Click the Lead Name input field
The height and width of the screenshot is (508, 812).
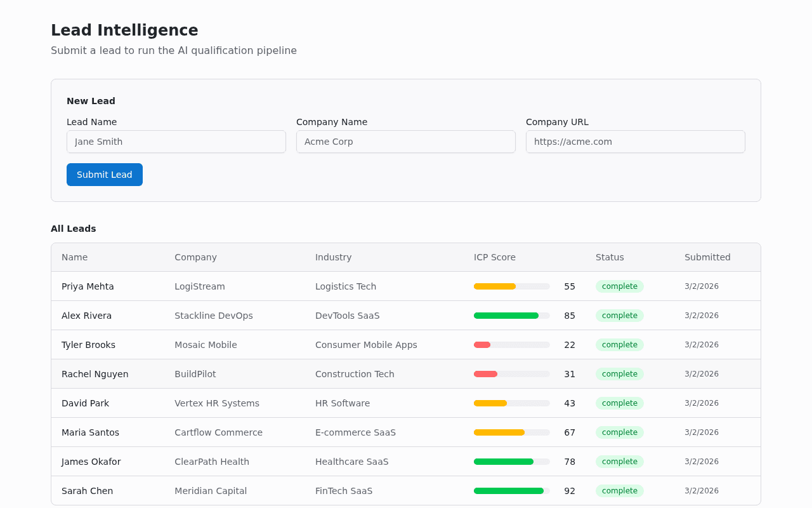176,142
